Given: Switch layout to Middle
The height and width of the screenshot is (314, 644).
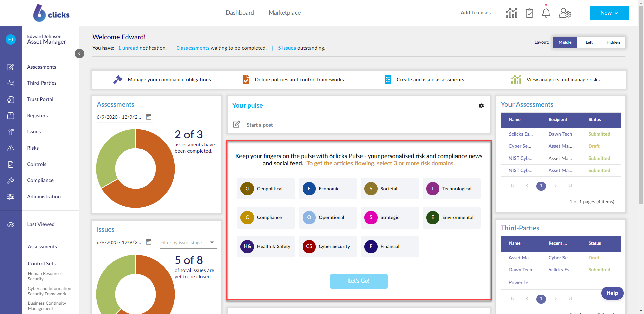Looking at the screenshot, I should tap(565, 42).
